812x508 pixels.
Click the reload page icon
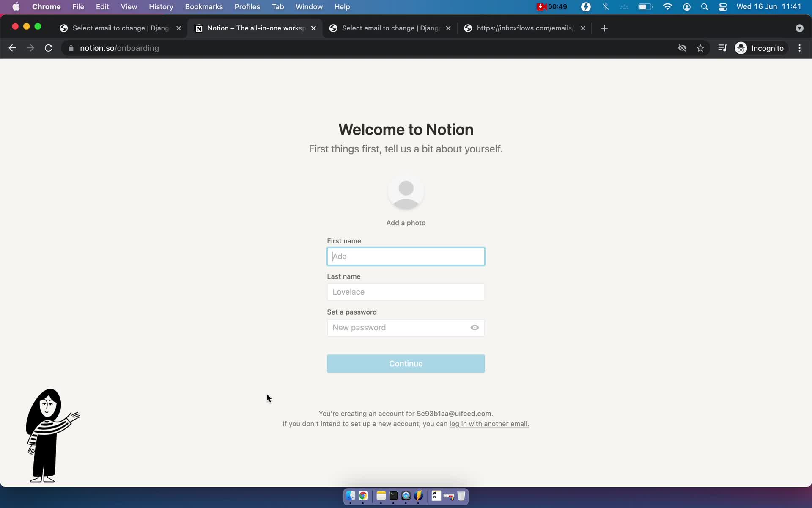(49, 48)
